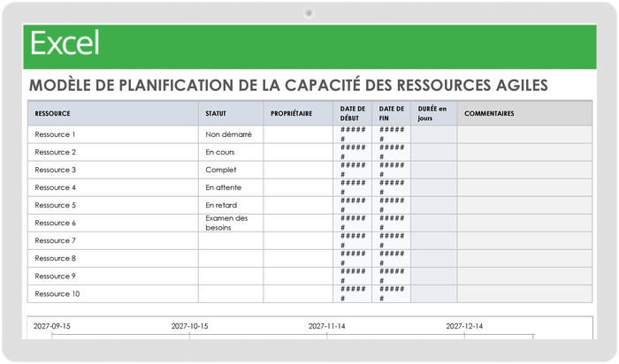Image resolution: width=619 pixels, height=364 pixels.
Task: Select Ressource 1 start date cell
Action: (353, 134)
